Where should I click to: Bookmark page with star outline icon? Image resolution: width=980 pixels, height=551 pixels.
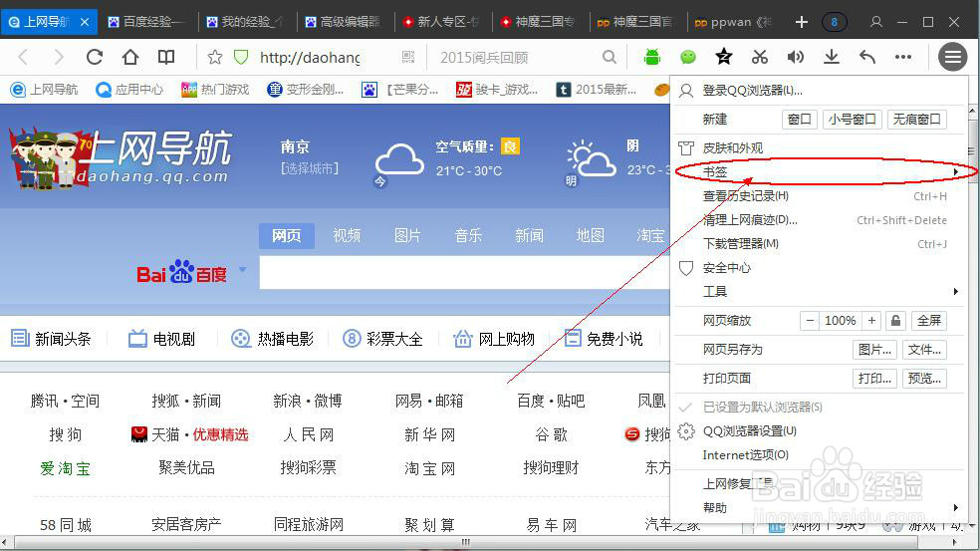[x=214, y=58]
